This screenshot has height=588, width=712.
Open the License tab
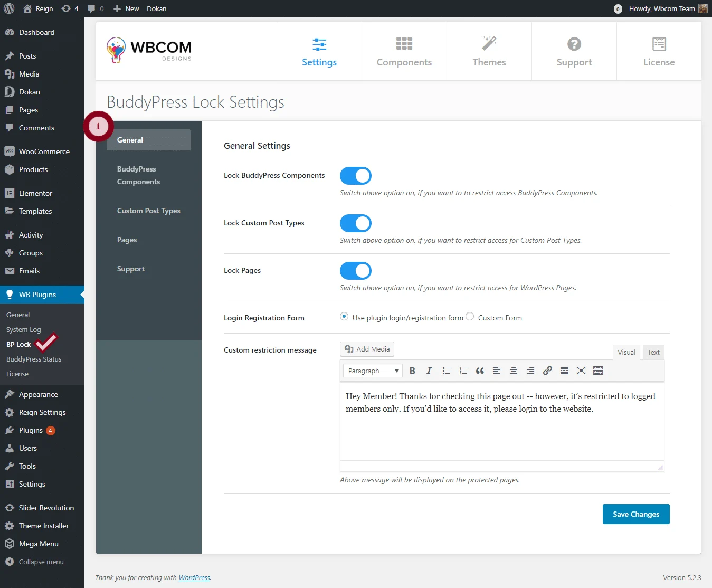coord(659,51)
